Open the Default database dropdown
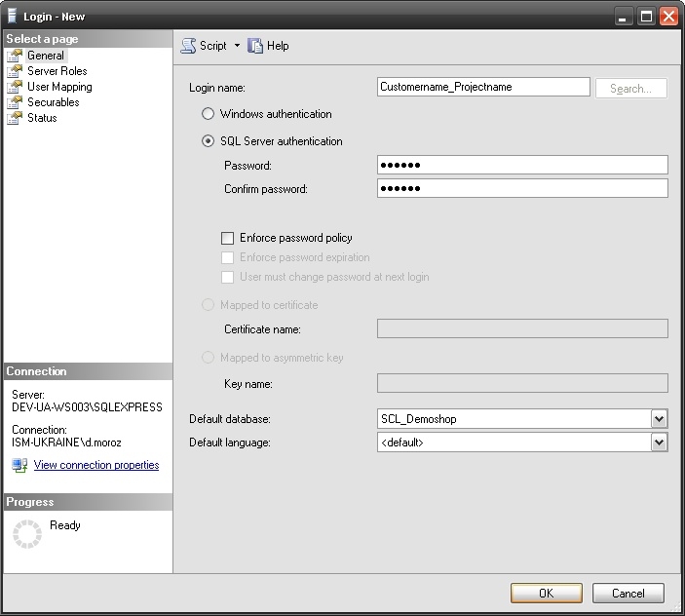The height and width of the screenshot is (616, 685). point(660,419)
